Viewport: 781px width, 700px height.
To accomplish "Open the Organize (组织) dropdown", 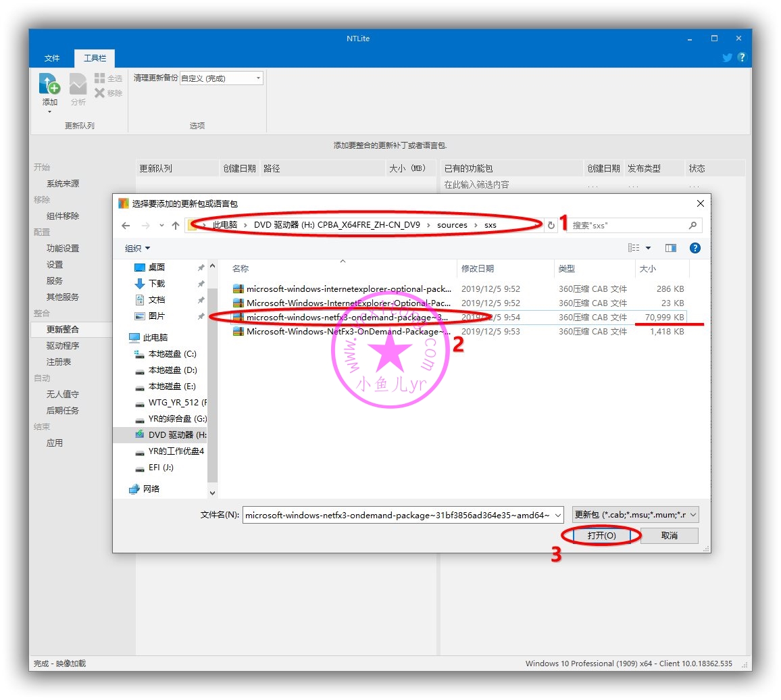I will 137,248.
